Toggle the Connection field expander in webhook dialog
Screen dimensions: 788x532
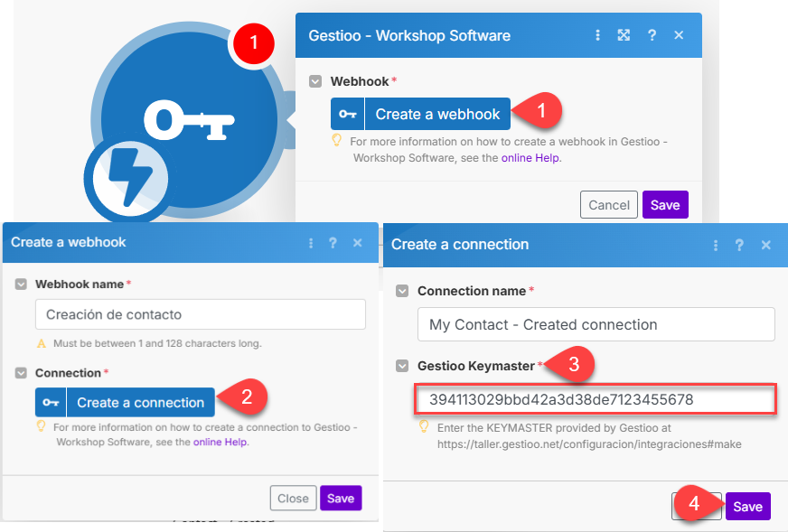coord(21,372)
